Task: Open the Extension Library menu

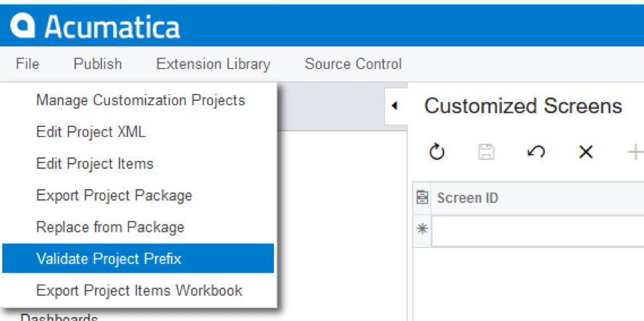Action: coord(213,64)
